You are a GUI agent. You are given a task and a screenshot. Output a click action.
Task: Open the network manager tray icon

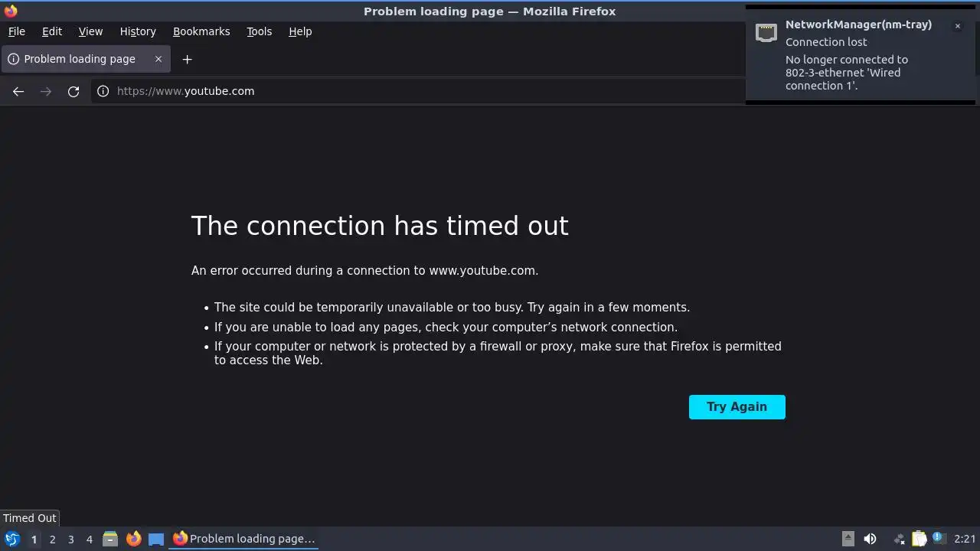(x=899, y=539)
